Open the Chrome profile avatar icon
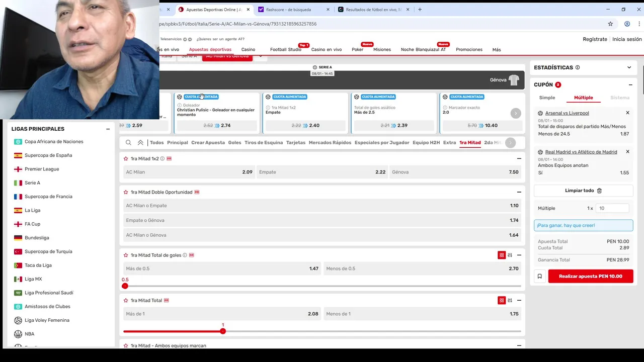644x362 pixels. (627, 24)
